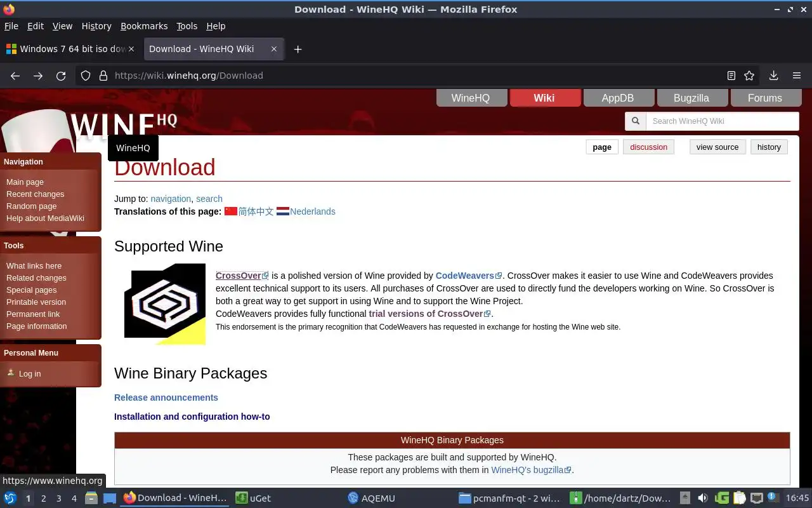Toggle reader view in address bar

click(x=731, y=76)
